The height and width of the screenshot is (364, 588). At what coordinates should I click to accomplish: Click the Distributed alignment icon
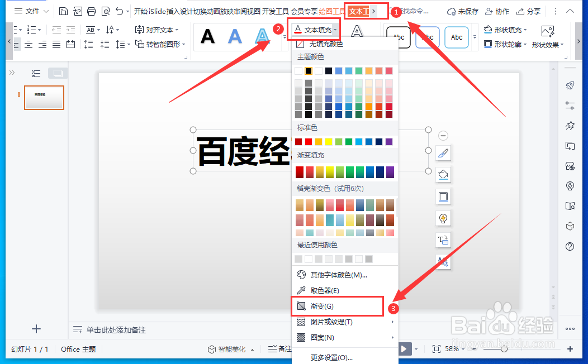70,45
